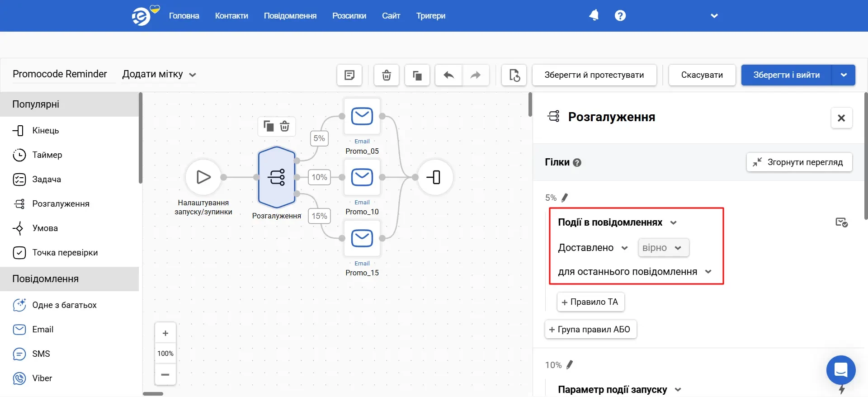Open the notes icon in toolbar
The width and height of the screenshot is (868, 397).
(x=349, y=75)
